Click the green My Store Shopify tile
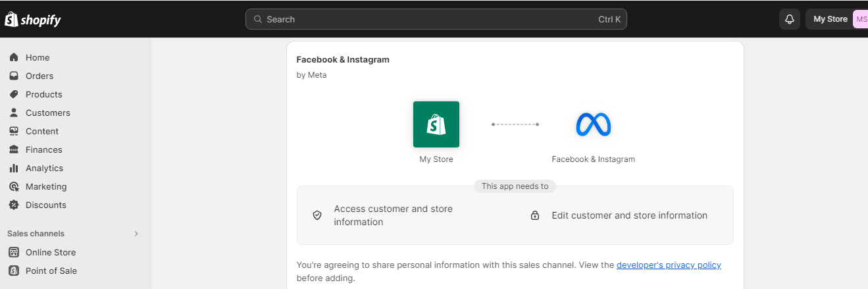Screen dimensions: 868x289 coord(436,124)
